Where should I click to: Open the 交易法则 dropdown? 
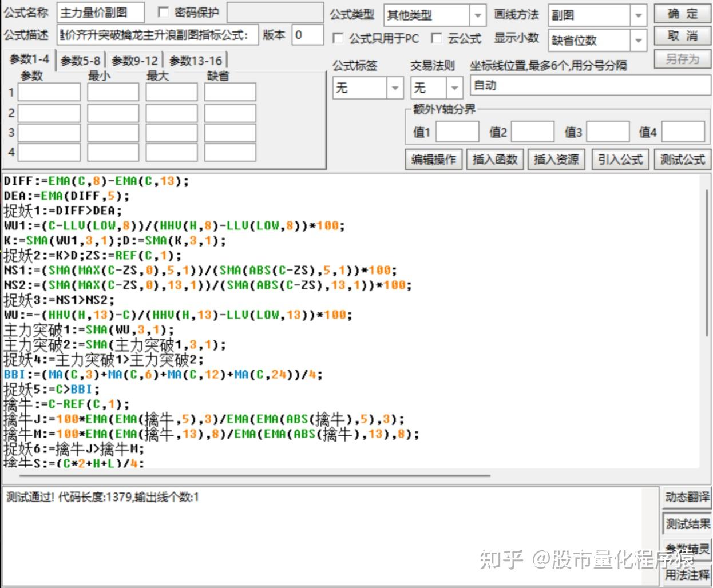454,88
